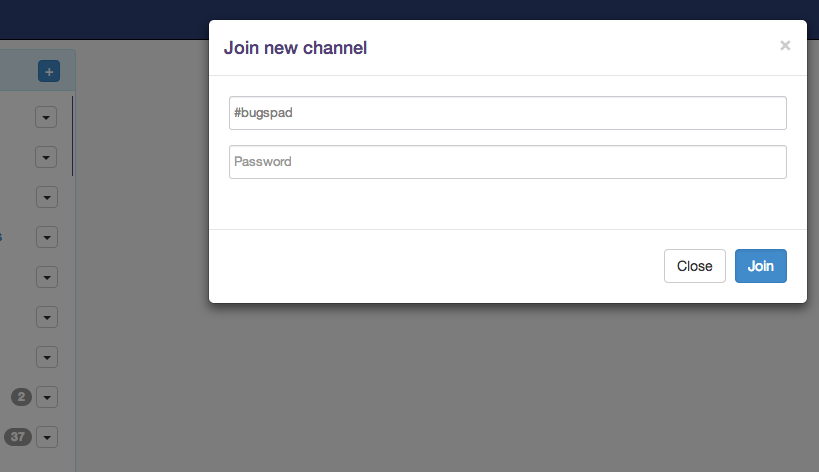Click the blue Join button
This screenshot has width=819, height=472.
click(x=760, y=266)
